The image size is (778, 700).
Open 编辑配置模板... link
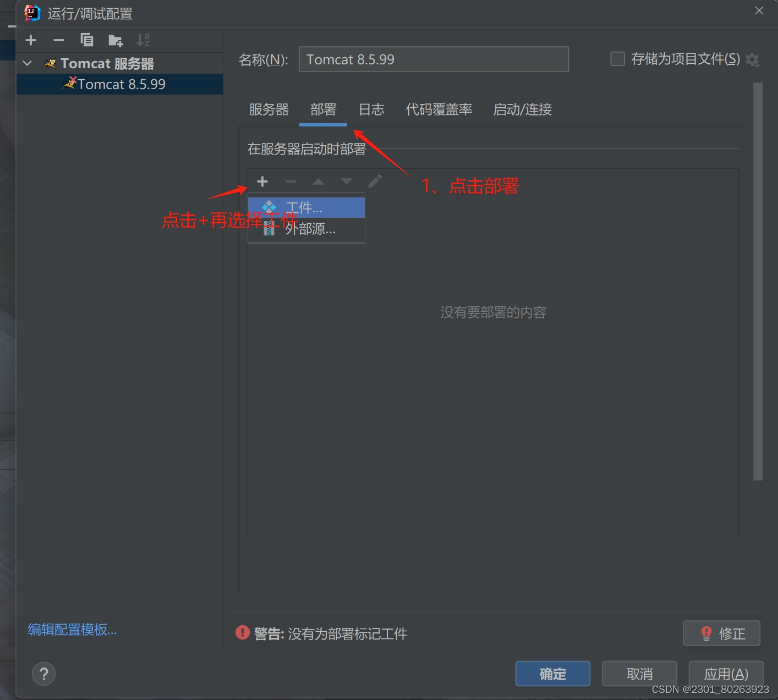[x=73, y=630]
